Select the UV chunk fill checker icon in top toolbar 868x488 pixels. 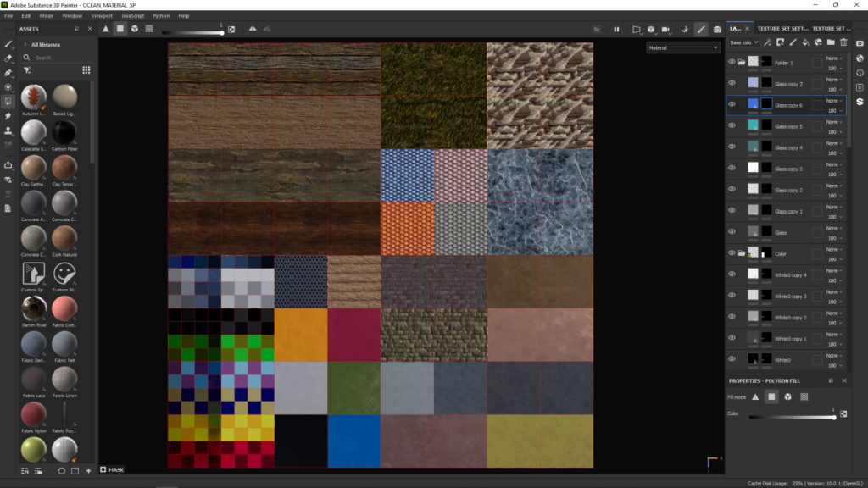149,29
